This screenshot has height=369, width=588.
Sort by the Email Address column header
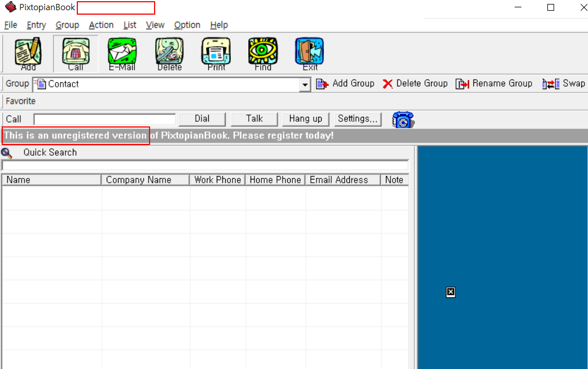click(x=343, y=180)
